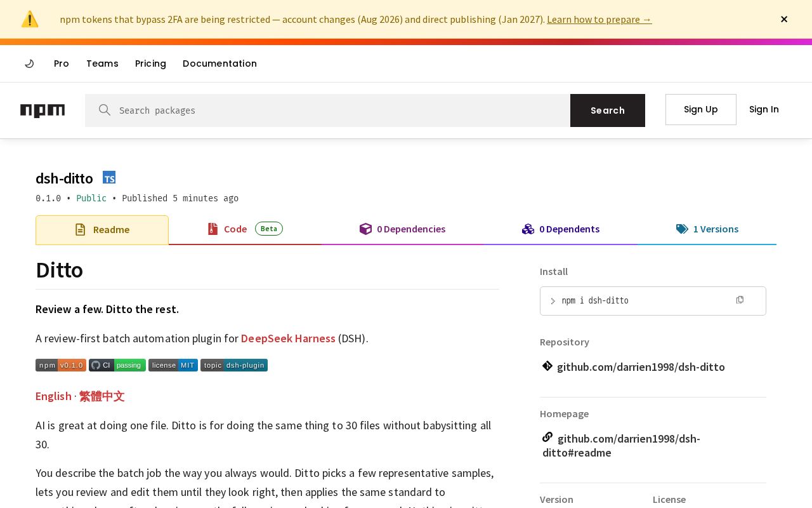Open the 0 Dependents tab
812x508 pixels.
[561, 229]
